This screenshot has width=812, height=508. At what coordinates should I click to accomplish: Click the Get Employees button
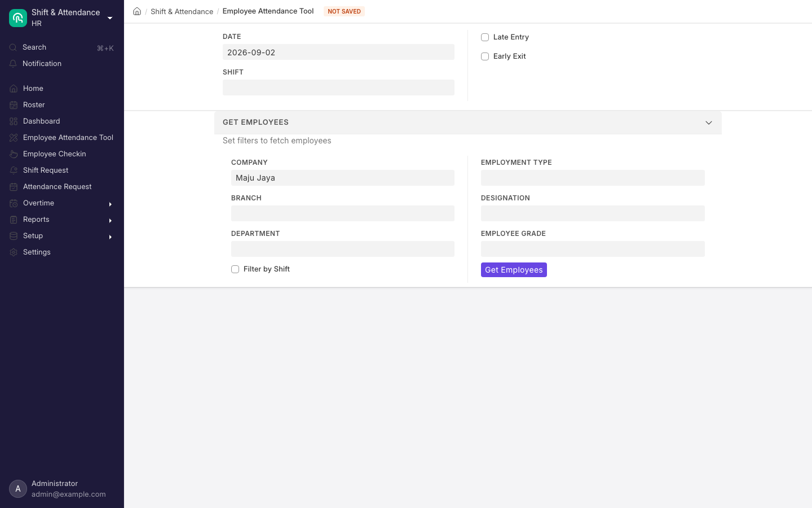[514, 270]
